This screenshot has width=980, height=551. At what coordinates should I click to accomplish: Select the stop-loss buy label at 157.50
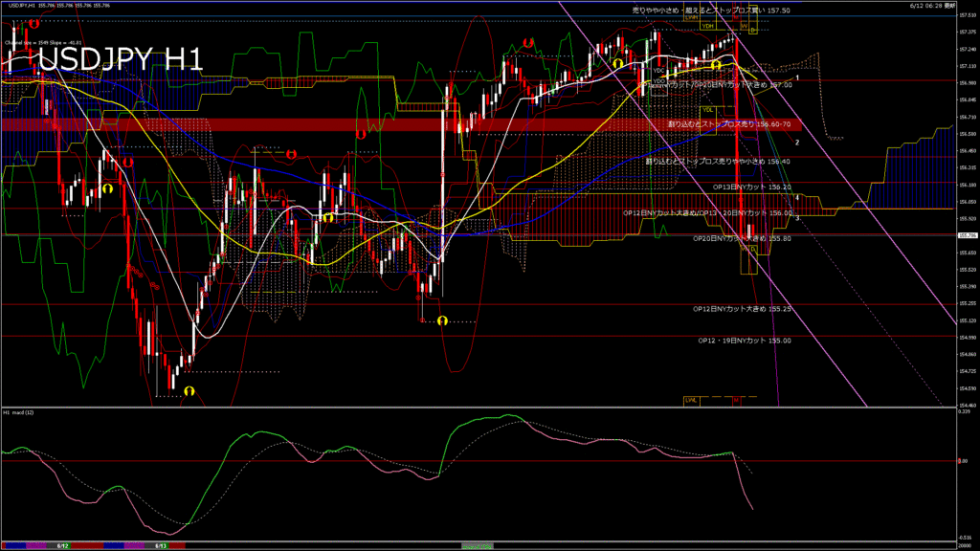click(x=711, y=11)
